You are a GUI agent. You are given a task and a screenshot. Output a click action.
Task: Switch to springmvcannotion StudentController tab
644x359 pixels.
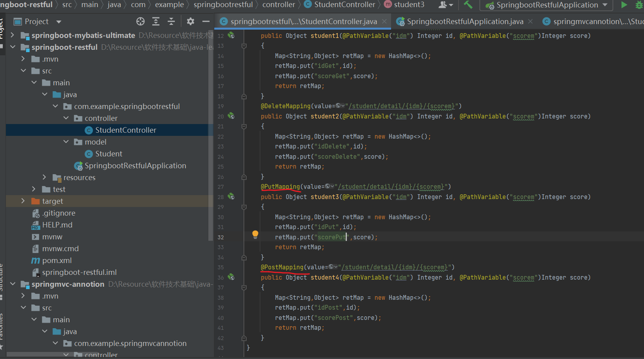coord(593,21)
